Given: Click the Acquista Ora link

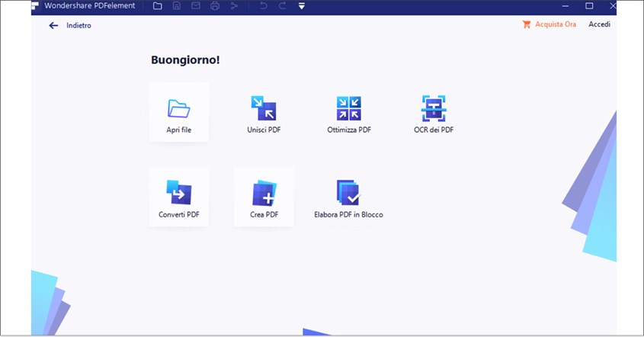Looking at the screenshot, I should point(556,24).
